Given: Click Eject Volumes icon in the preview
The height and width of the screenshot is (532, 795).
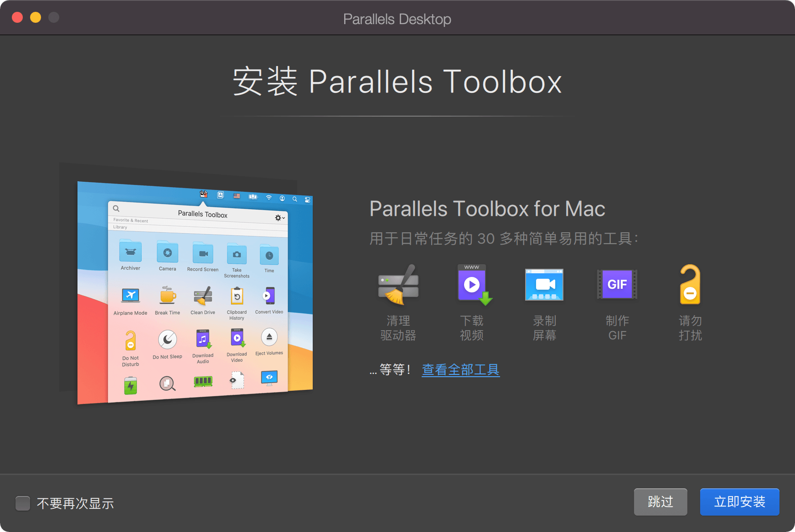Looking at the screenshot, I should 269,337.
